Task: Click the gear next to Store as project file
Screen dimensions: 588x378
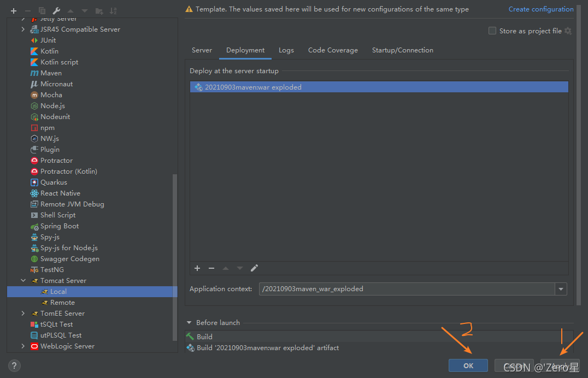Action: coord(568,31)
